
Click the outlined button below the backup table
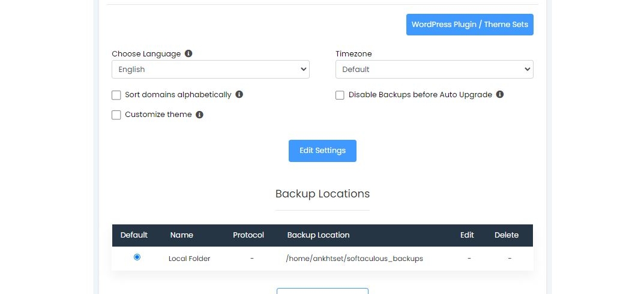point(322,291)
